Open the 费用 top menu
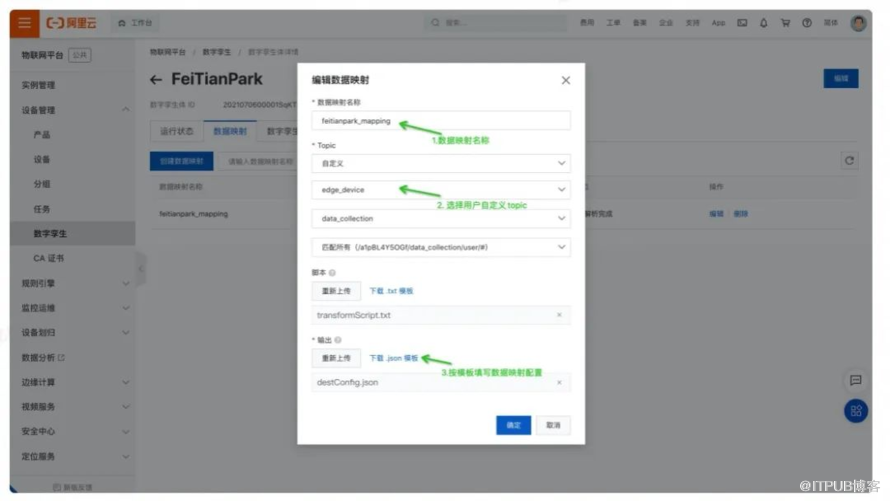The image size is (890, 501). pyautogui.click(x=587, y=23)
